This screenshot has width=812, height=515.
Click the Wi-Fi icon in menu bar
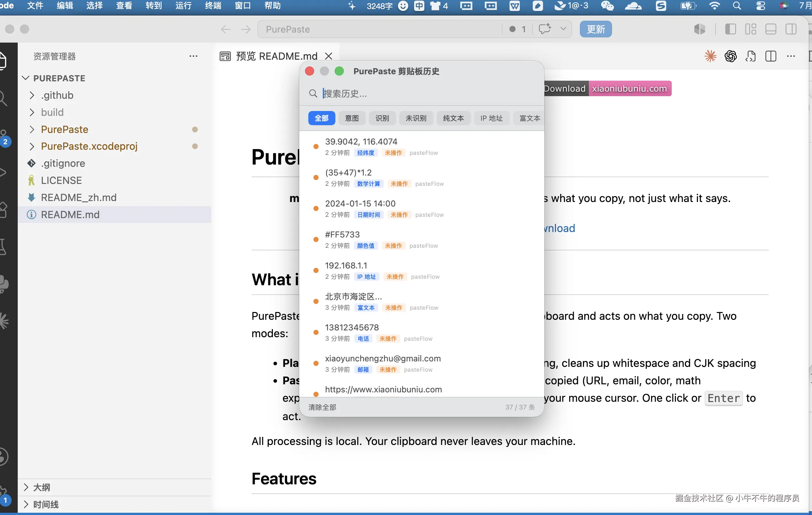click(x=714, y=6)
